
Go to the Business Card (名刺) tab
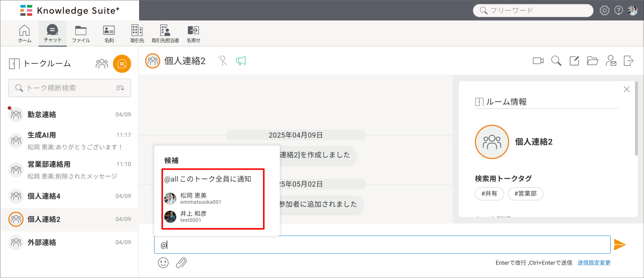pos(109,34)
